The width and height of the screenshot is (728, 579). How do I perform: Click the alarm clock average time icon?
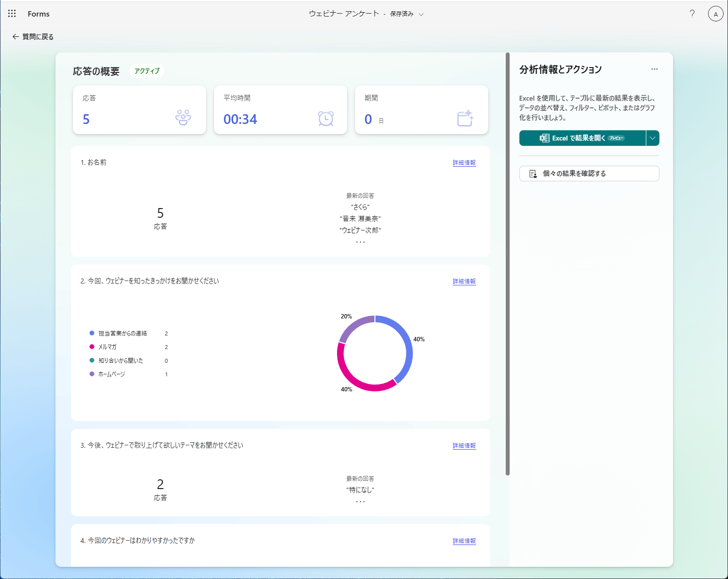325,118
